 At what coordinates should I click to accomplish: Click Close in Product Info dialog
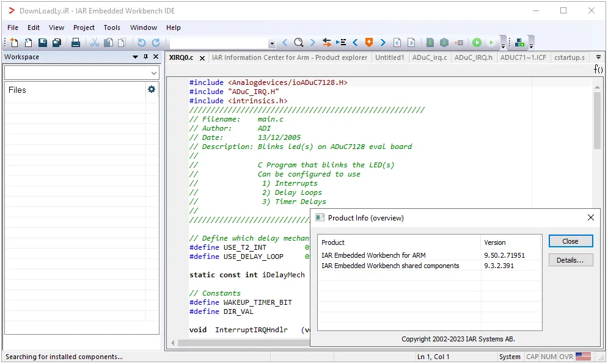[570, 241]
